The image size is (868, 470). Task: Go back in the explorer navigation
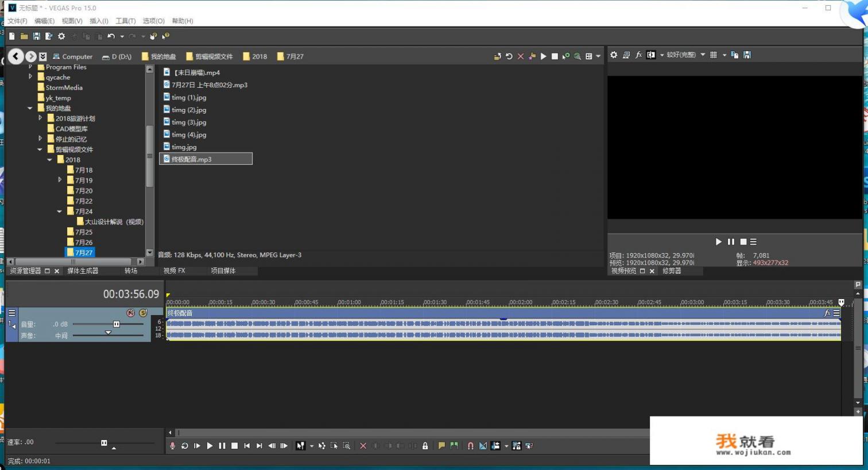16,56
